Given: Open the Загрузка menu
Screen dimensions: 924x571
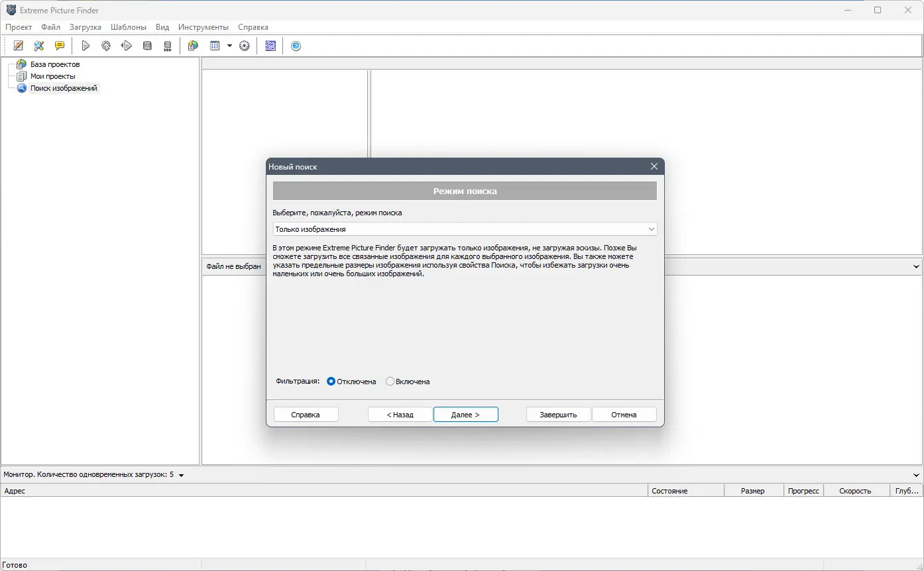Looking at the screenshot, I should tap(86, 27).
